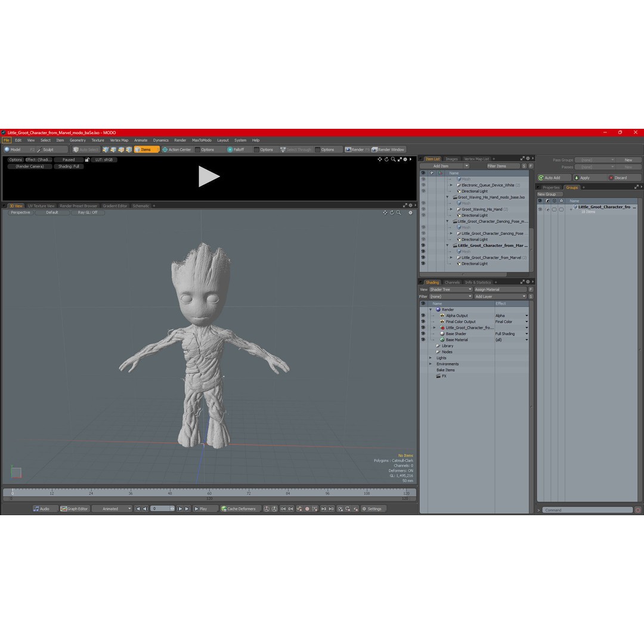Screen dimensions: 644x644
Task: Open the Vertex Map menu
Action: click(x=119, y=141)
